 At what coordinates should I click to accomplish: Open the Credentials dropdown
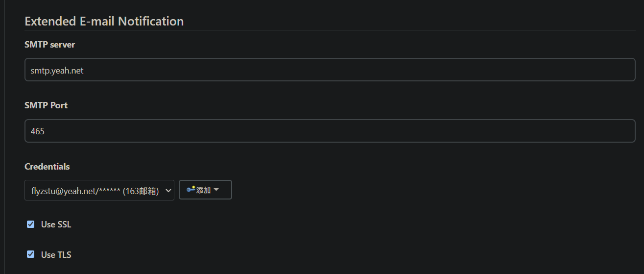[99, 190]
